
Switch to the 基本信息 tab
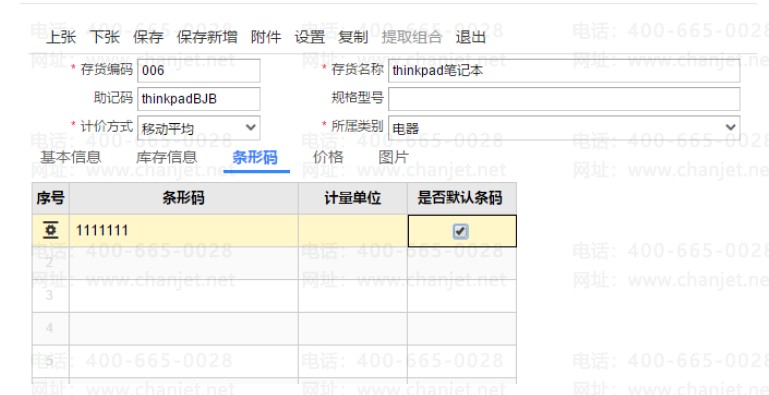71,158
